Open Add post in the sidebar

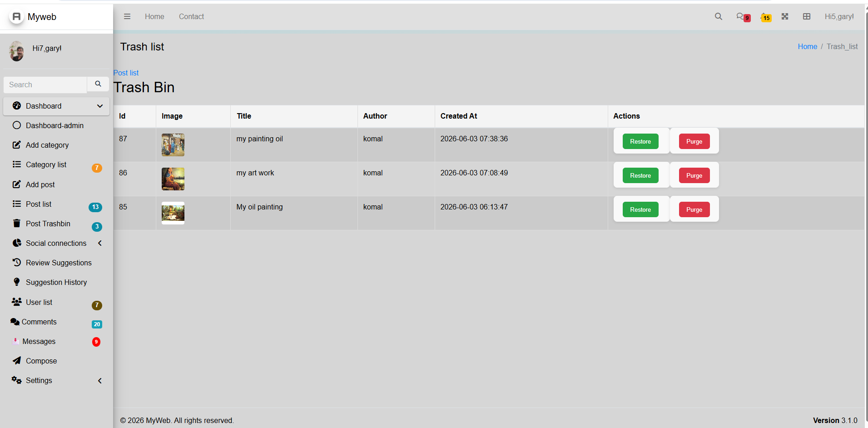56,184
